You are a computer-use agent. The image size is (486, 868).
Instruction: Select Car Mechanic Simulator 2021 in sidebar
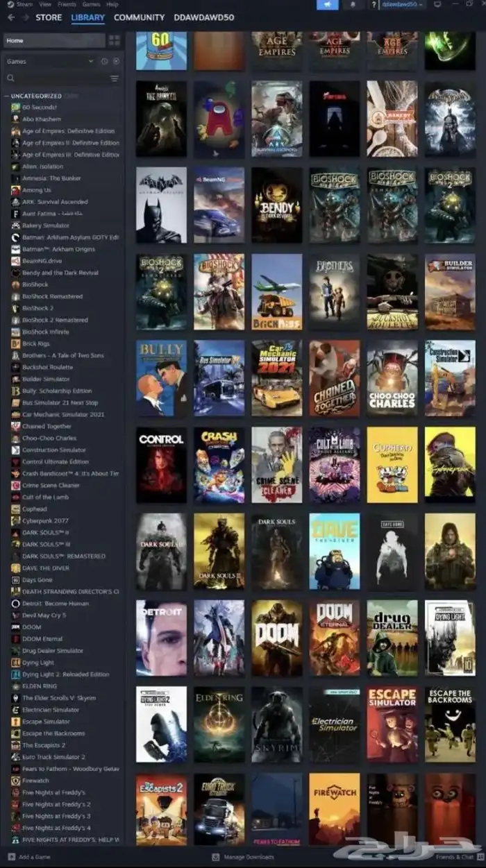(63, 414)
